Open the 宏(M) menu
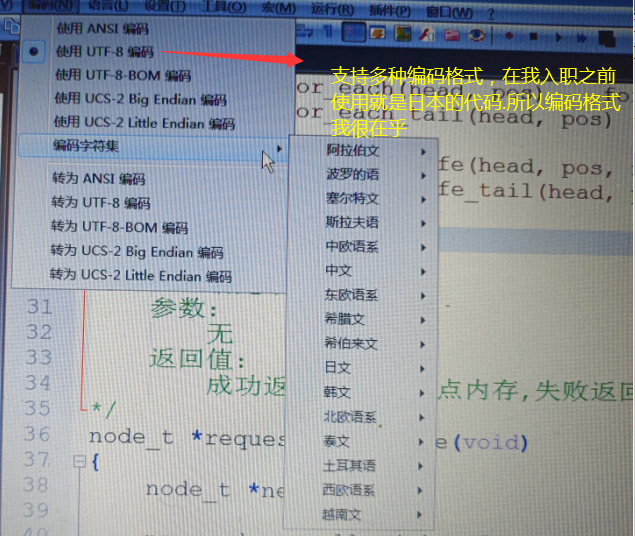The image size is (635, 536). [x=279, y=8]
